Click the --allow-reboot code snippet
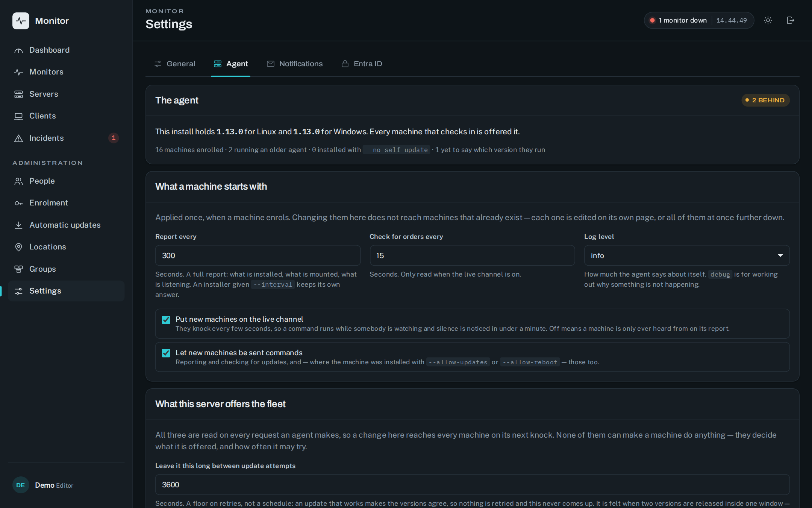The width and height of the screenshot is (812, 508). [x=530, y=362]
